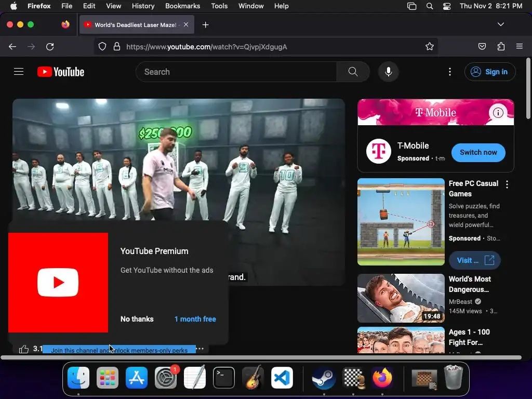Open a new tab with plus button
The height and width of the screenshot is (399, 532).
tap(206, 25)
